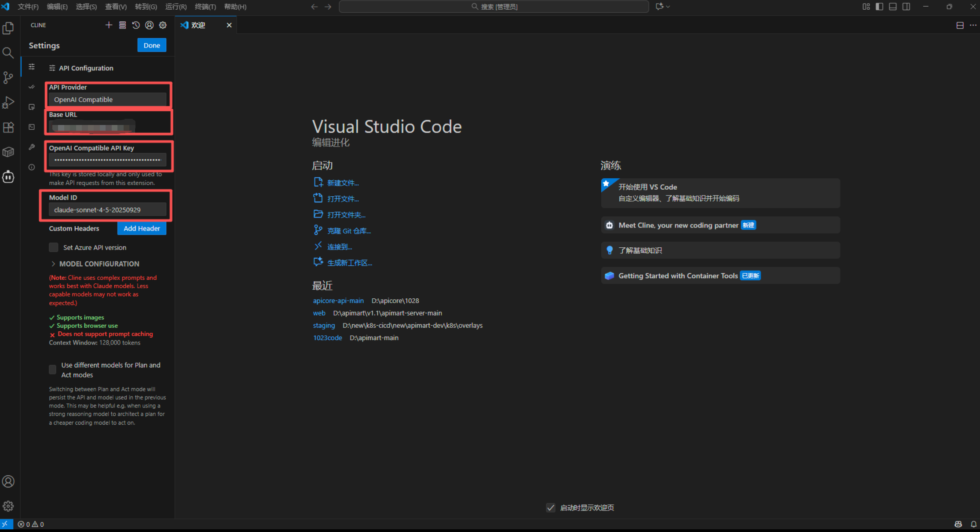Screen dimensions: 980x532
Task: Split the editor with the layout icon
Action: click(960, 25)
